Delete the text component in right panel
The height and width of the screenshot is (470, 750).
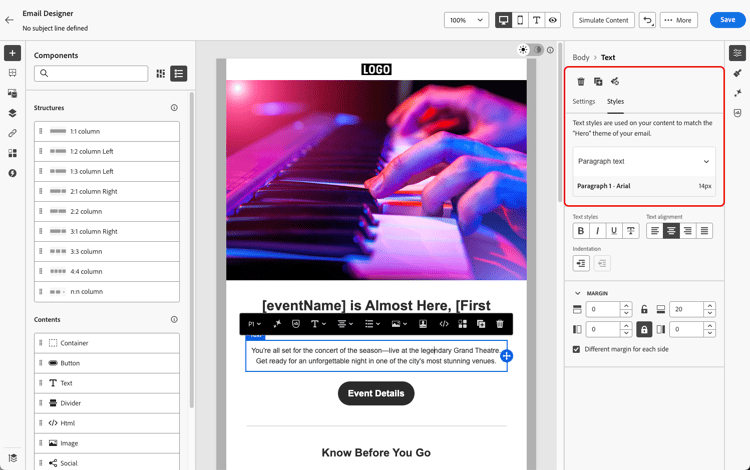(x=581, y=82)
